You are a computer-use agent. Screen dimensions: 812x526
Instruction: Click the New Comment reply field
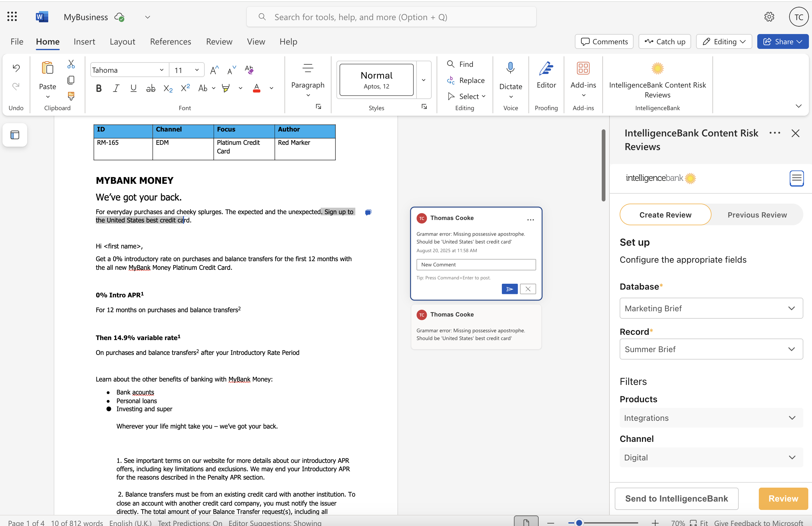[476, 265]
